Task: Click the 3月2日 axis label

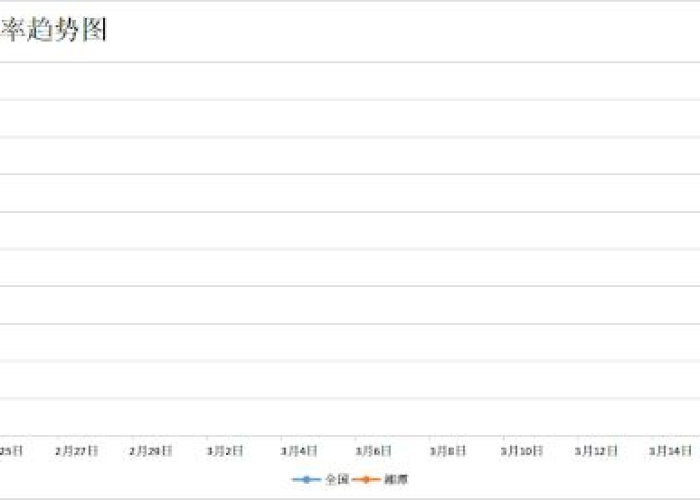Action: point(225,451)
